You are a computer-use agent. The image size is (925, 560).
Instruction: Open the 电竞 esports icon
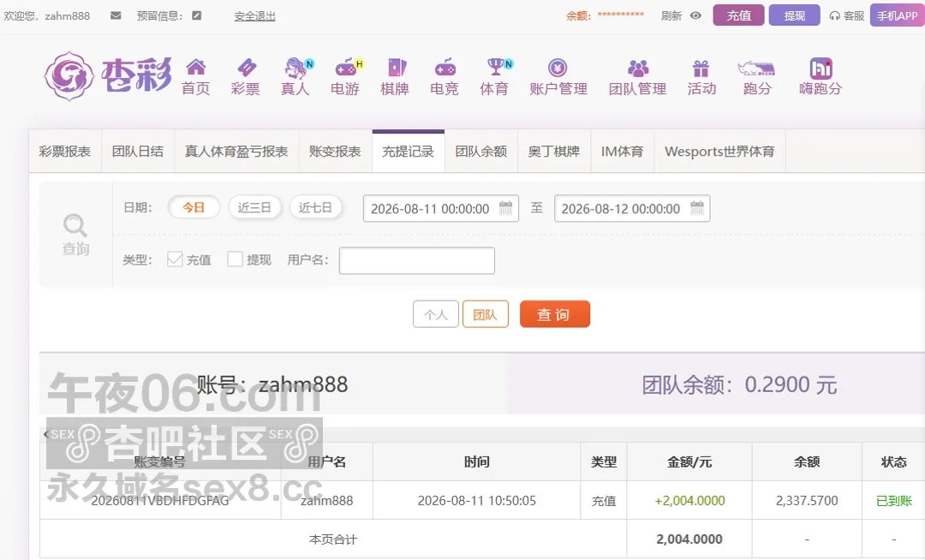click(x=445, y=67)
